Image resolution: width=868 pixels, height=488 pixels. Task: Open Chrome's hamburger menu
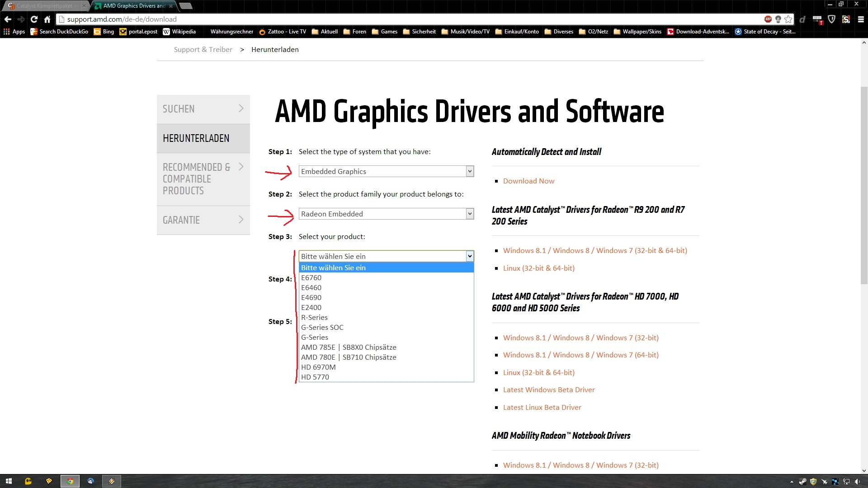pos(861,19)
